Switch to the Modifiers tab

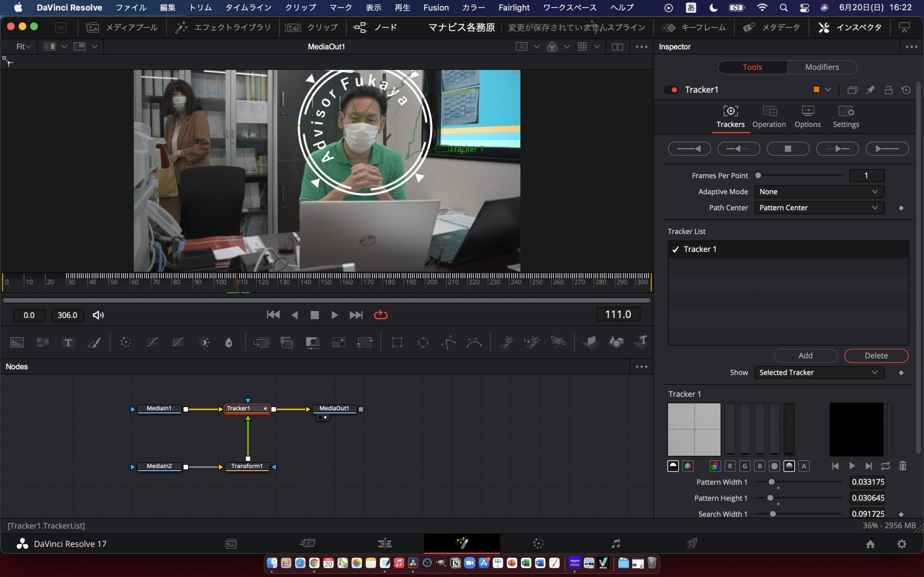[x=821, y=67]
